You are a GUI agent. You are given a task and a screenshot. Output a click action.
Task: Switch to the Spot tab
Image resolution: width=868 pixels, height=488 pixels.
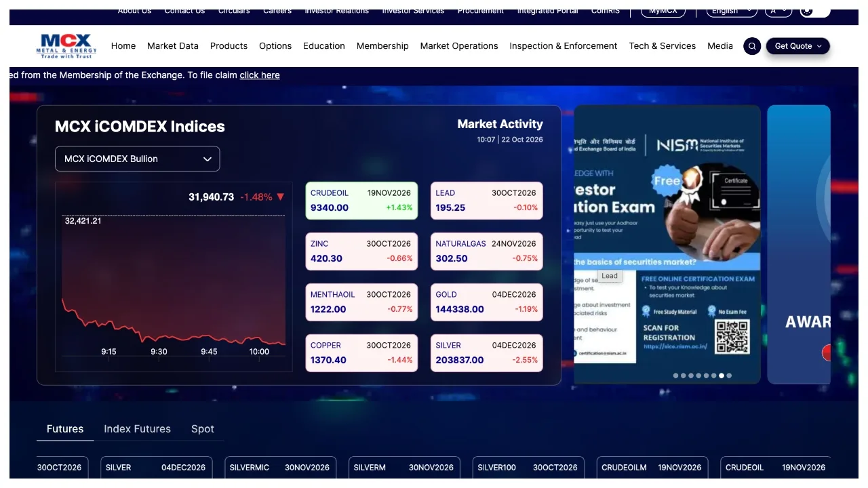pyautogui.click(x=203, y=429)
